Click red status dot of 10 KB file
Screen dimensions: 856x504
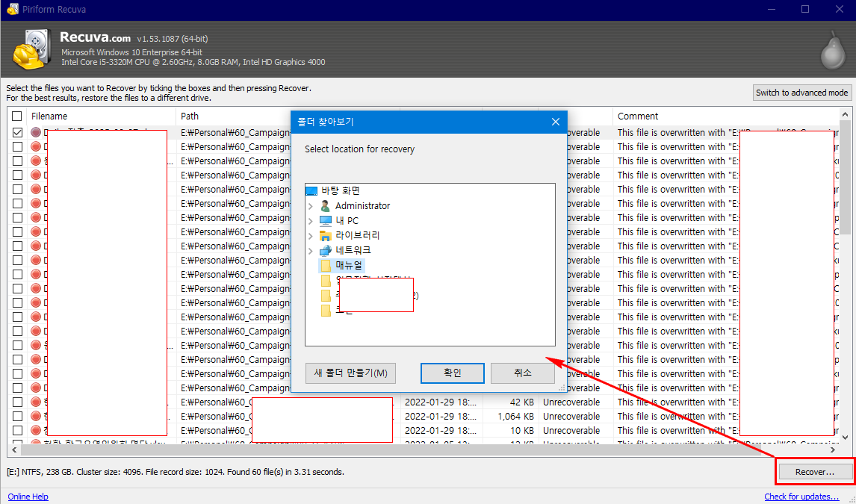pos(36,430)
